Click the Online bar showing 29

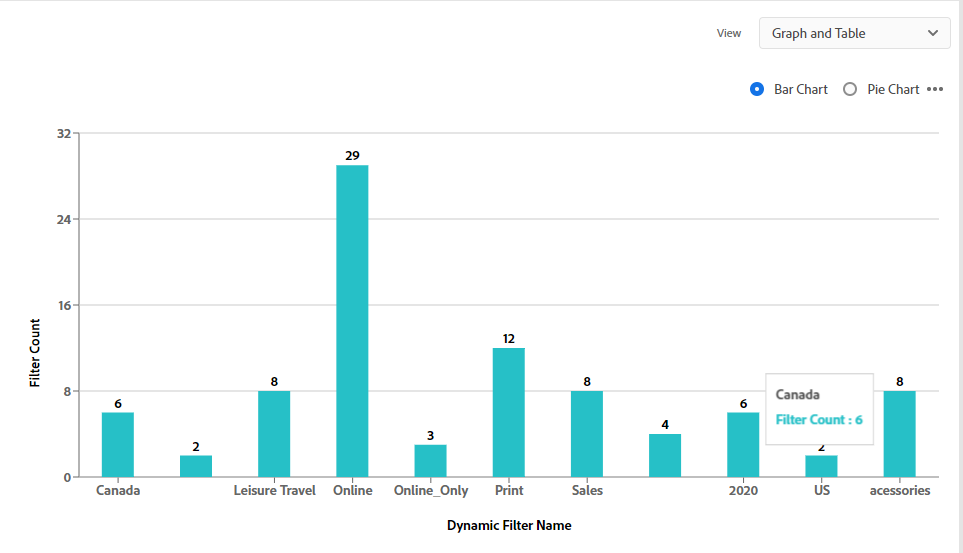pyautogui.click(x=352, y=320)
